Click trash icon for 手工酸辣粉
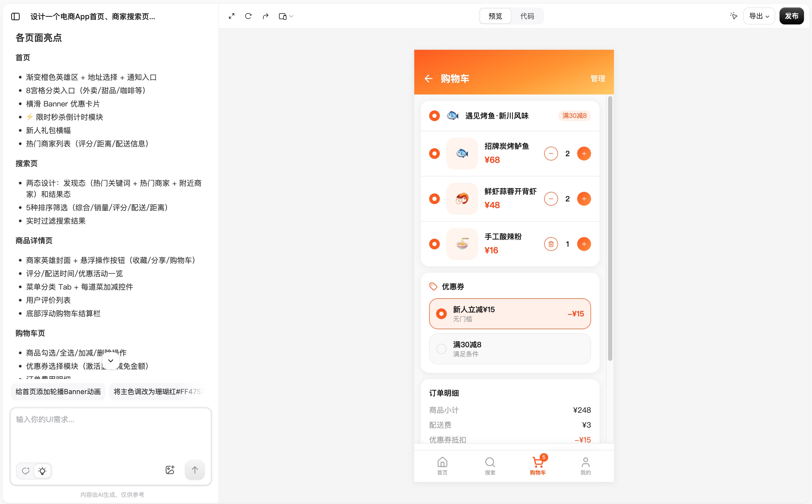 click(551, 244)
